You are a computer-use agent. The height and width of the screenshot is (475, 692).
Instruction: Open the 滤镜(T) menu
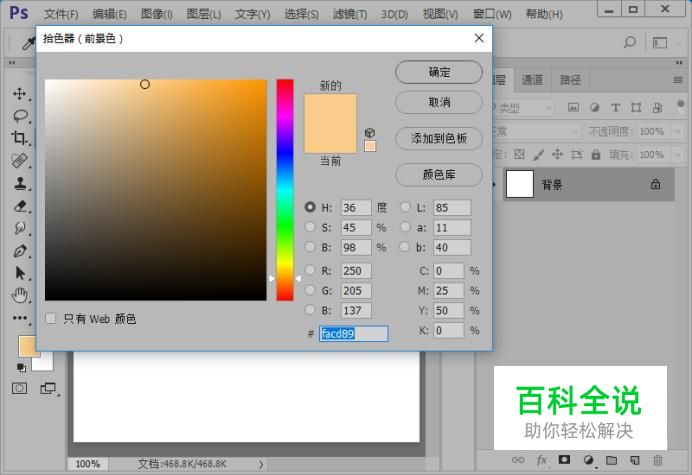[350, 14]
